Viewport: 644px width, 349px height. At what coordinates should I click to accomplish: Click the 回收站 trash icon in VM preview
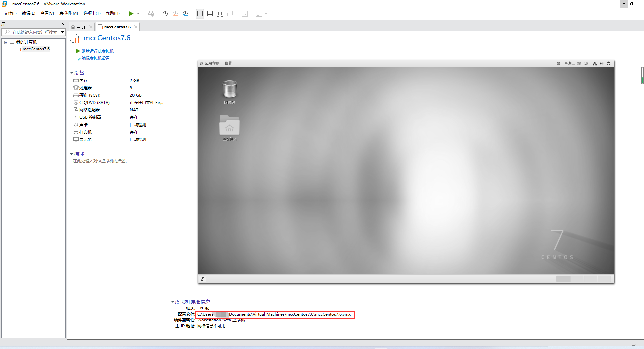(230, 89)
